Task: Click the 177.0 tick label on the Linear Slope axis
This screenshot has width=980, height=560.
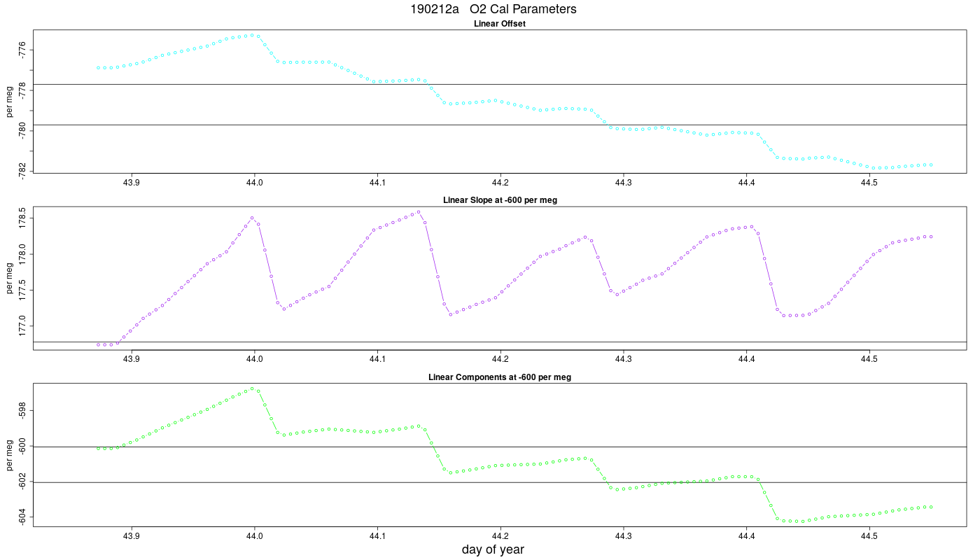Action: point(23,325)
